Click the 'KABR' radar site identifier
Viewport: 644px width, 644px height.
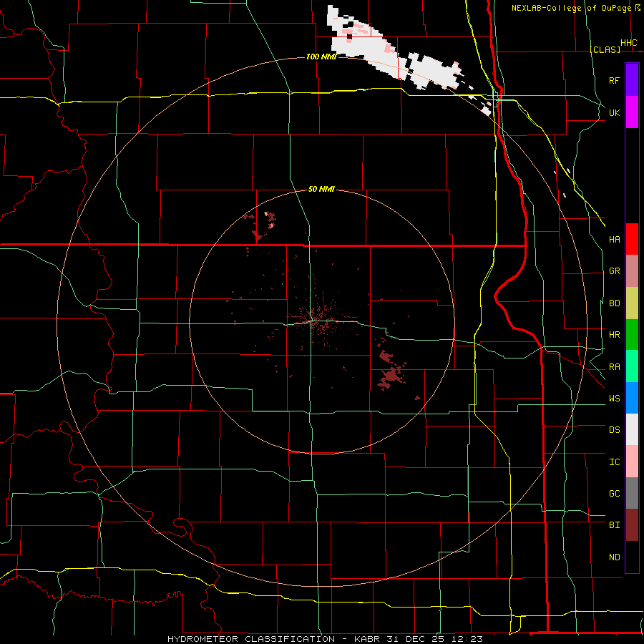pyautogui.click(x=368, y=639)
